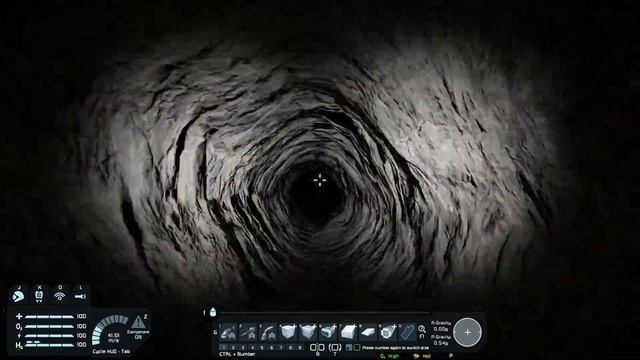Click the 'Dampeners ON' status text
Image resolution: width=640 pixels, height=360 pixels.
(138, 334)
